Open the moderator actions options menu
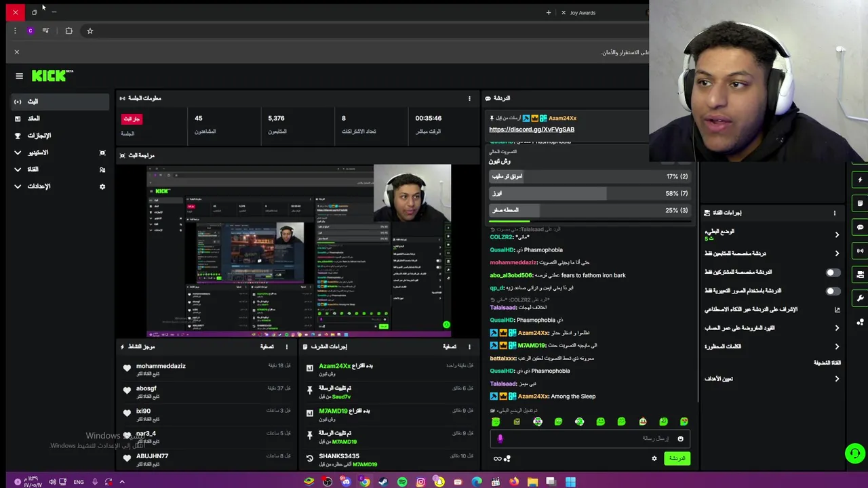The image size is (868, 488). (469, 346)
